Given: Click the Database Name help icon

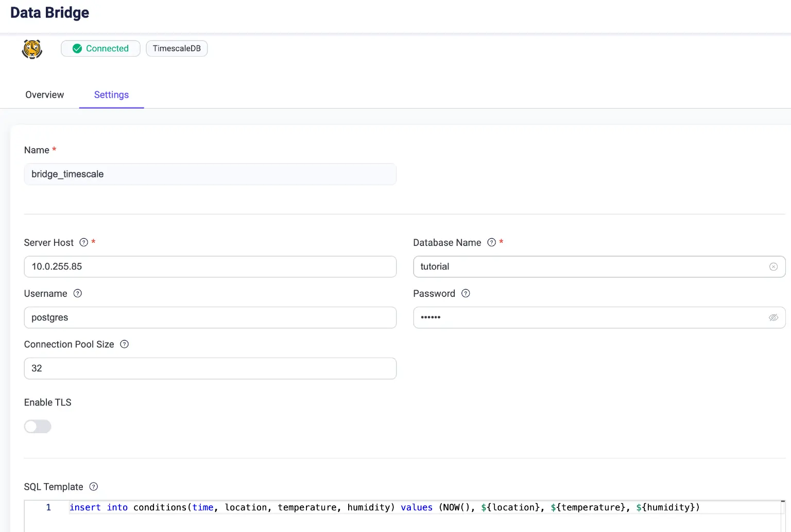Looking at the screenshot, I should click(x=491, y=242).
